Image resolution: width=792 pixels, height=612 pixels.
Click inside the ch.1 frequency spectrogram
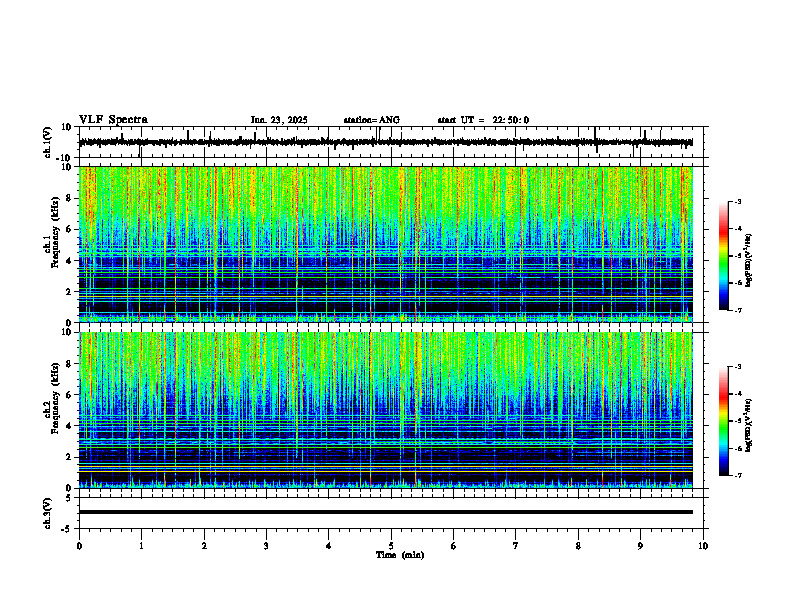[385, 244]
